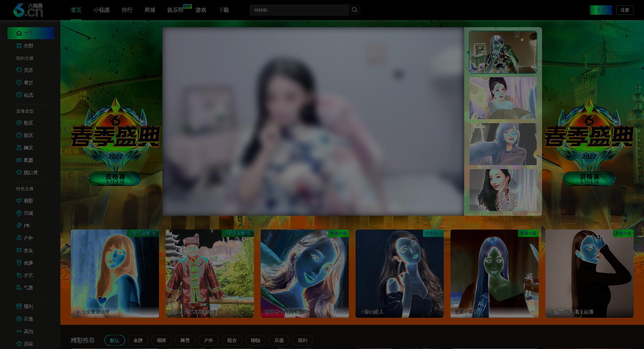Open the host card mentioning 周年
Image resolution: width=644 pixels, height=349 pixels.
coord(305,273)
